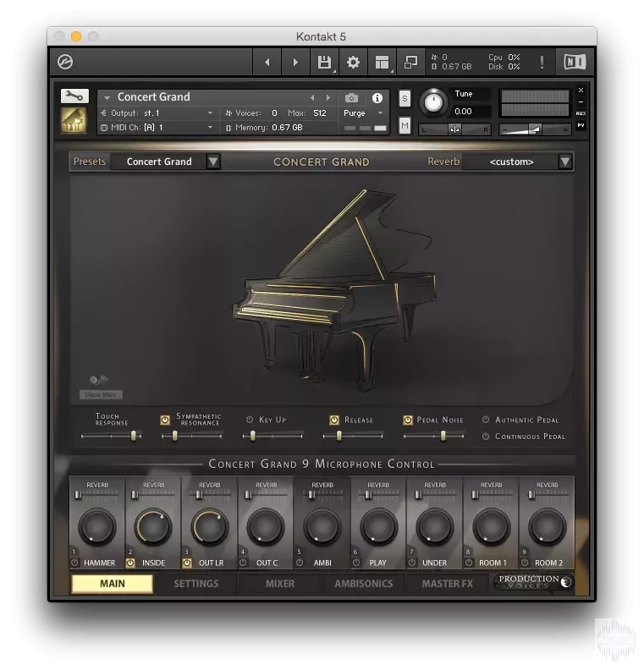Open Kontakt options gear
Viewport: 644px width, 670px height.
(x=353, y=63)
